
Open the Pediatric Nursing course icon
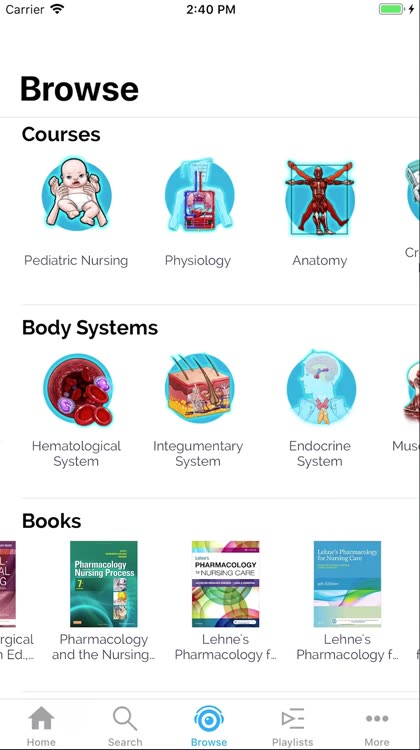pos(76,193)
